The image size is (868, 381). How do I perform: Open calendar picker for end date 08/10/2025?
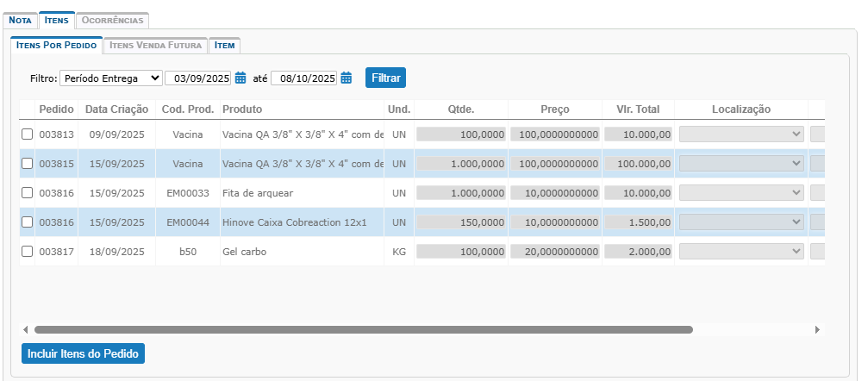tap(346, 78)
